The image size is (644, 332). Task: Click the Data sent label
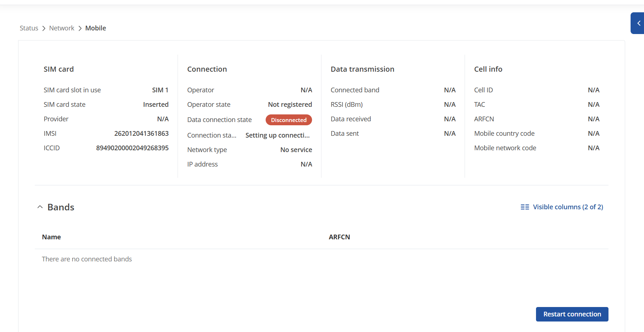[345, 134]
